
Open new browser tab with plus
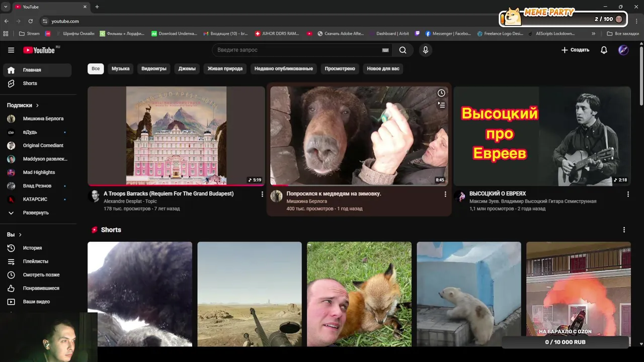pyautogui.click(x=97, y=7)
